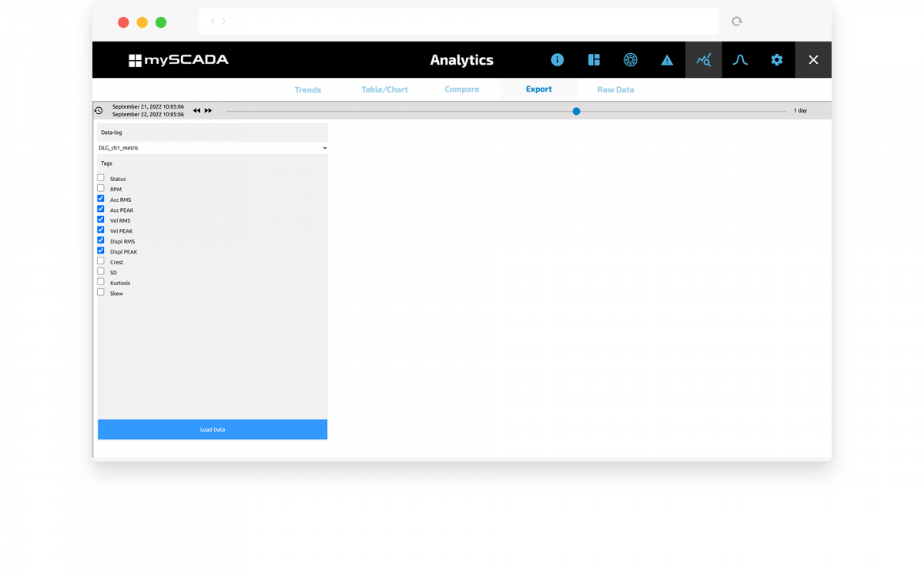The image size is (924, 578).
Task: Uncheck the Vel PEAK tag
Action: (101, 230)
